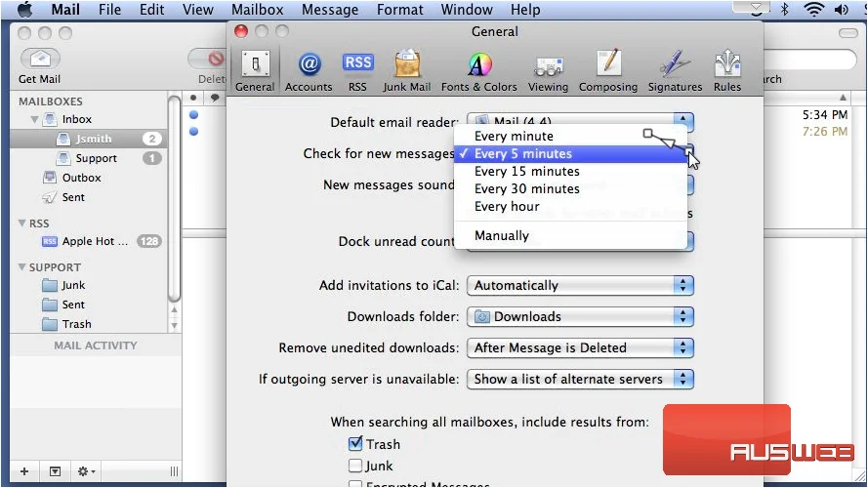The image size is (868, 488).
Task: Select the Jsmith inbox mailbox
Action: click(x=89, y=139)
